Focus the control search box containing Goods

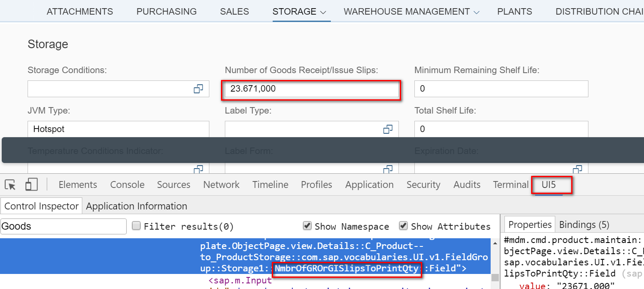[x=64, y=226]
